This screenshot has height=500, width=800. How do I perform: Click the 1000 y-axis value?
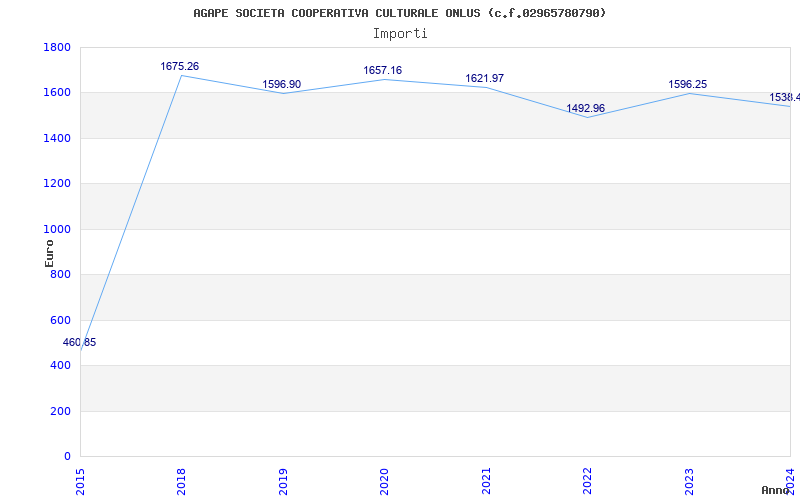click(57, 230)
